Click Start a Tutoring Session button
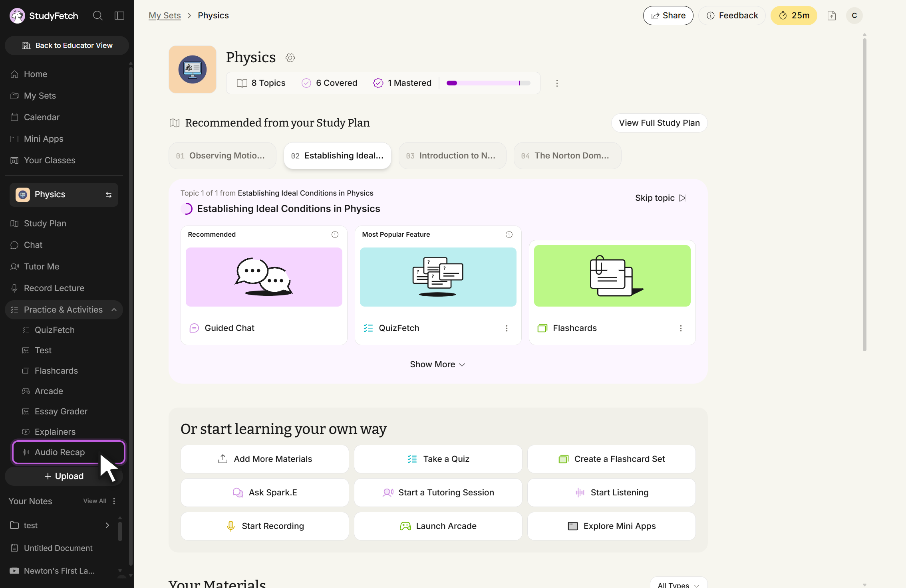 coord(438,493)
